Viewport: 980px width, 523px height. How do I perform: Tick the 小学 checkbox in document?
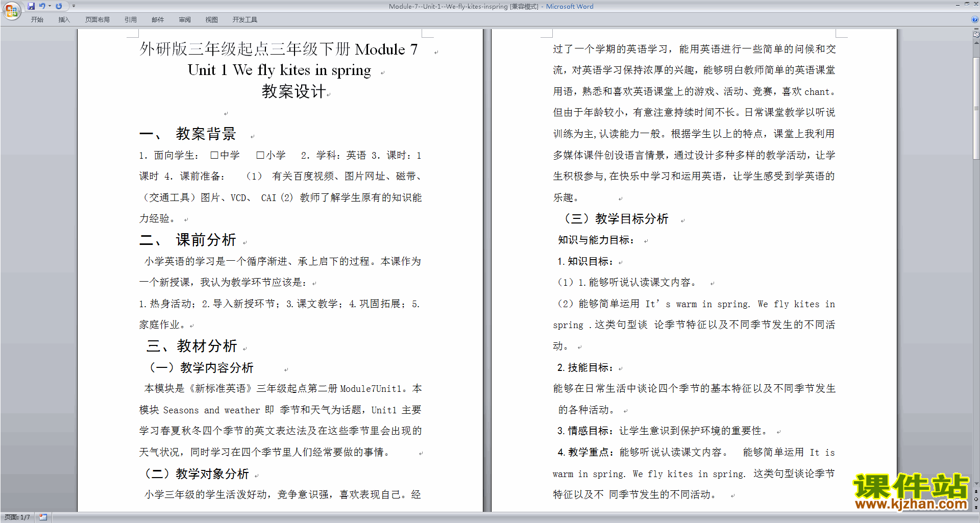(x=260, y=155)
